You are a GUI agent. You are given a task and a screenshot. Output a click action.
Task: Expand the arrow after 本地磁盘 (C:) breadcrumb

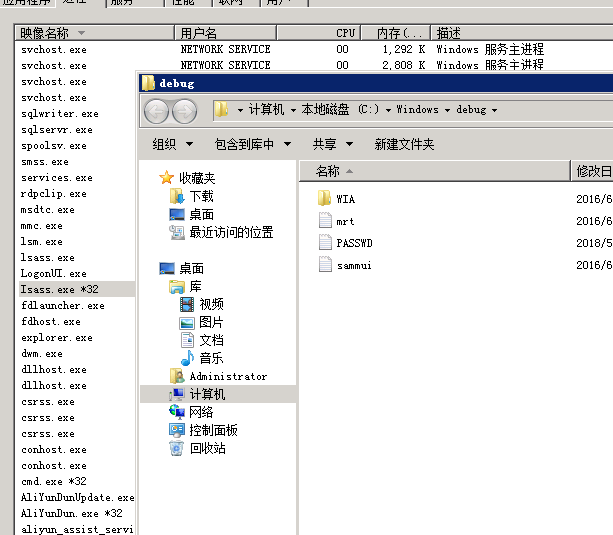pos(388,110)
